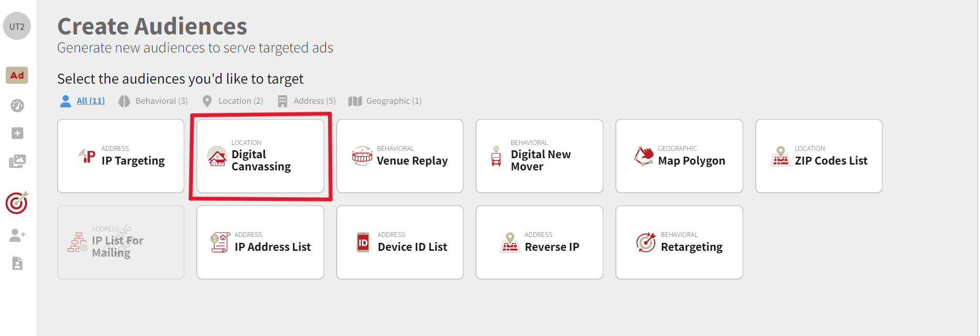
Task: Open the Ad section in sidebar
Action: pyautogui.click(x=17, y=75)
